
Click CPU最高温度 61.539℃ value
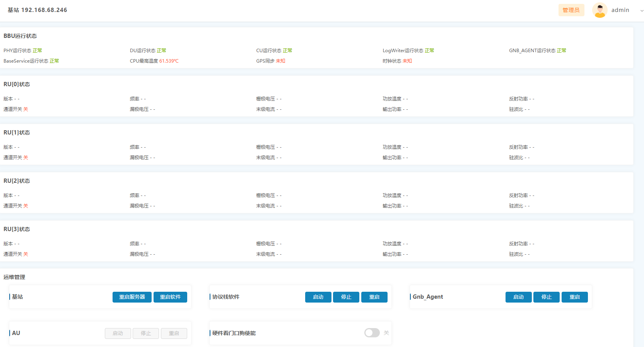coord(154,61)
